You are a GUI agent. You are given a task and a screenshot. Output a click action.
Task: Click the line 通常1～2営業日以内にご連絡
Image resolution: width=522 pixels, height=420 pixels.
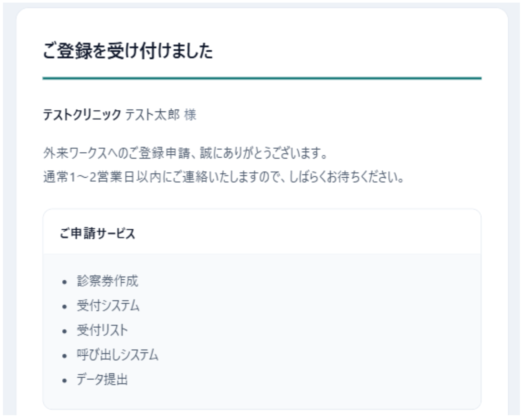tap(223, 177)
